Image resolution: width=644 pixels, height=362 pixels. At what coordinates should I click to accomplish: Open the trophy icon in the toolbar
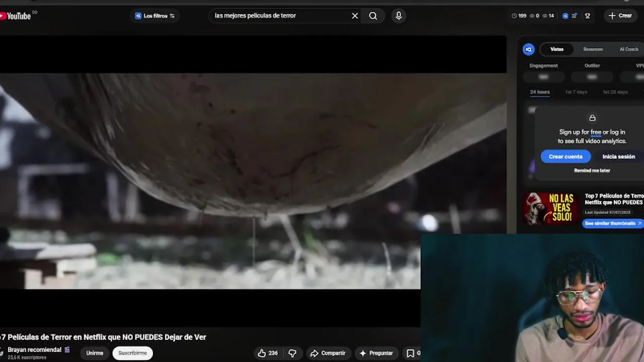587,16
